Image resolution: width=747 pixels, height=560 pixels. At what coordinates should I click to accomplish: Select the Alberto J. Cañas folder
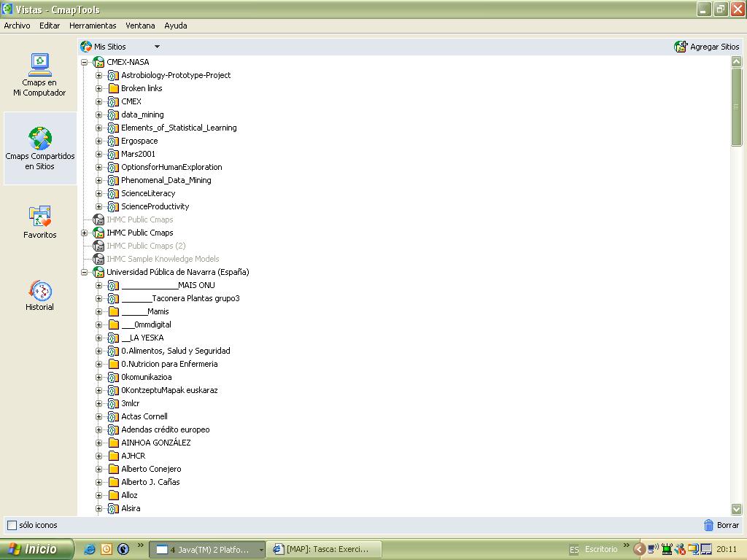(x=150, y=482)
